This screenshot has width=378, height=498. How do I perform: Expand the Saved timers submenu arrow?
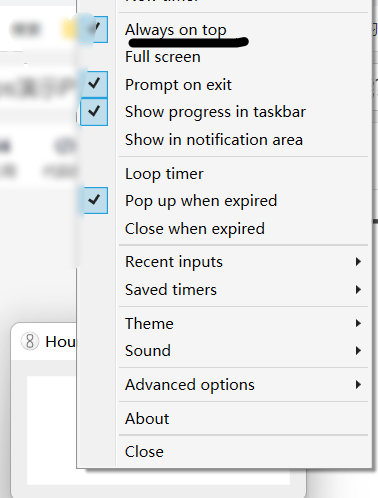click(x=358, y=289)
